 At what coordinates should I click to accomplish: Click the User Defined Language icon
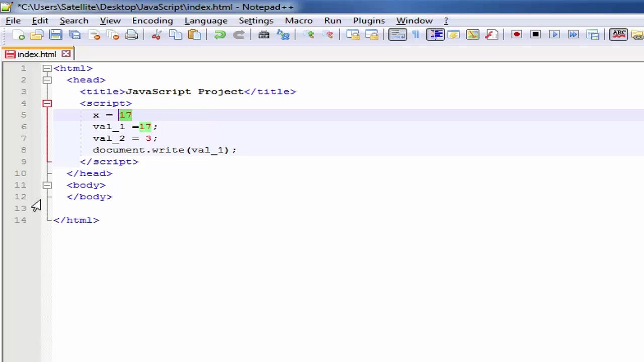[x=454, y=35]
